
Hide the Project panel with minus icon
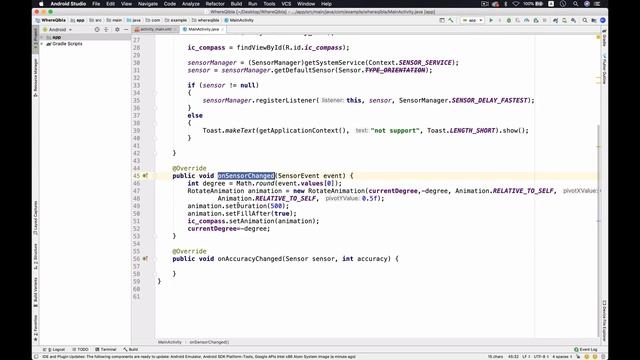(126, 29)
